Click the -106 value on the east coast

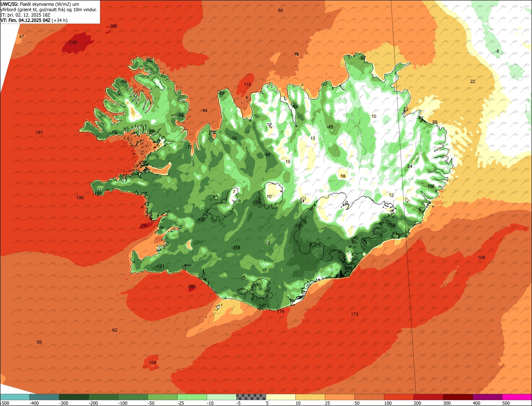pyautogui.click(x=430, y=186)
